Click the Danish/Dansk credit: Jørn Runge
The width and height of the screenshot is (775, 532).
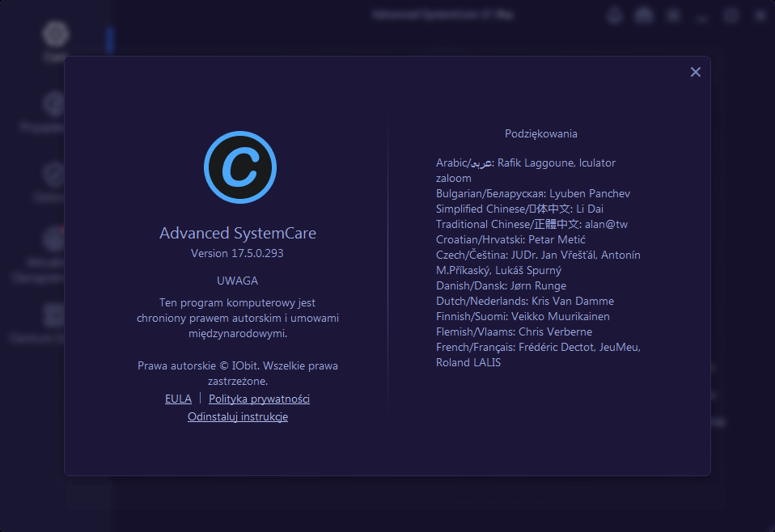click(x=502, y=285)
